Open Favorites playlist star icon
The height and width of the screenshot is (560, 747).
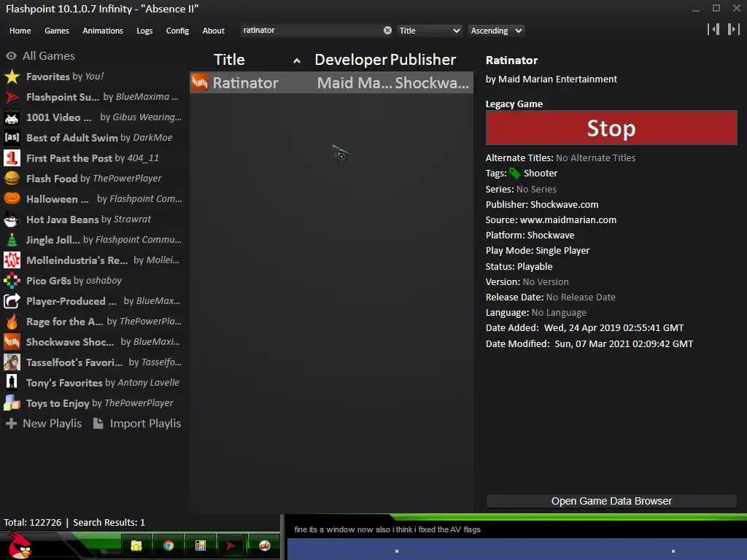pos(12,77)
